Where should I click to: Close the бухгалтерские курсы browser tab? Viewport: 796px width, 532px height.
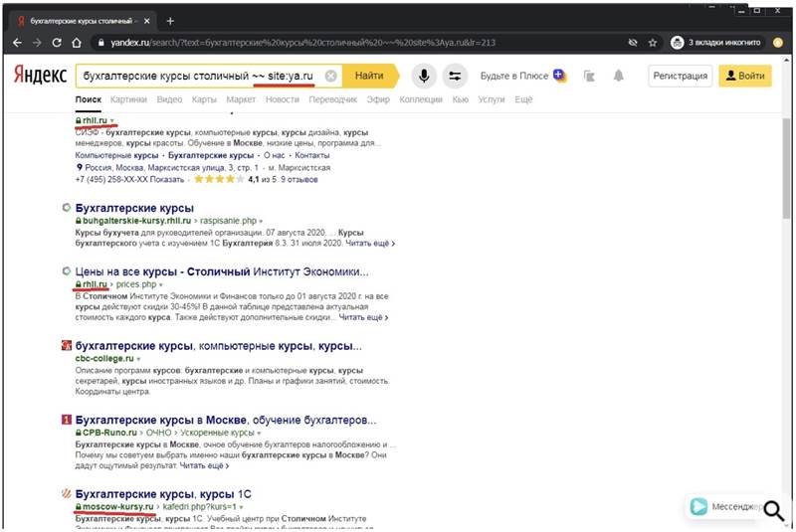(x=146, y=21)
